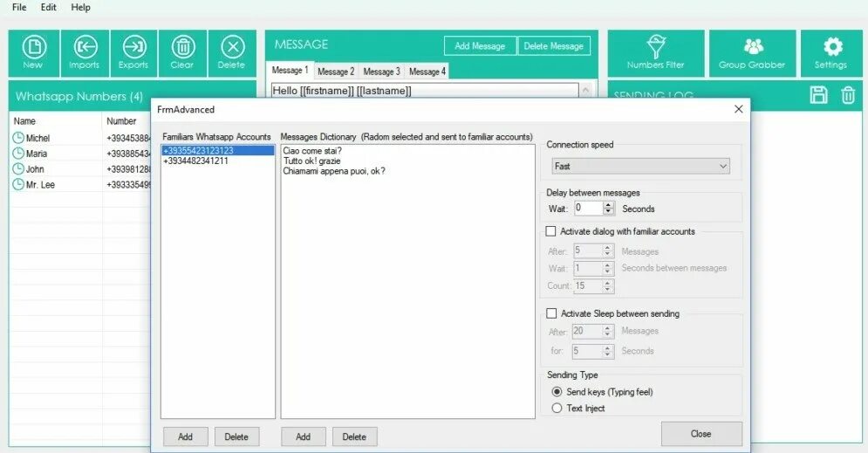Viewport: 868px width, 453px height.
Task: Close the FrmAdvanced dialog with X
Action: click(x=739, y=109)
